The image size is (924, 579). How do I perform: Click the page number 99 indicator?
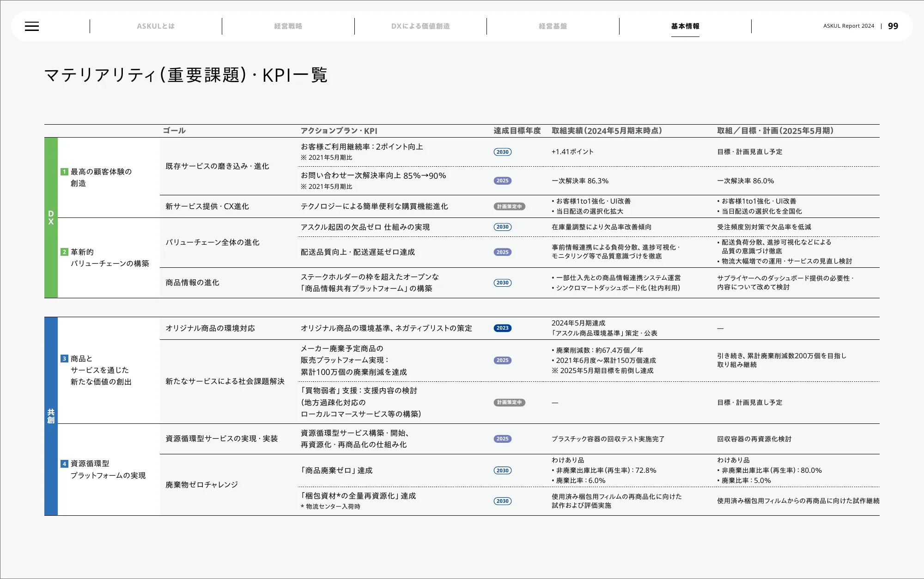point(893,26)
